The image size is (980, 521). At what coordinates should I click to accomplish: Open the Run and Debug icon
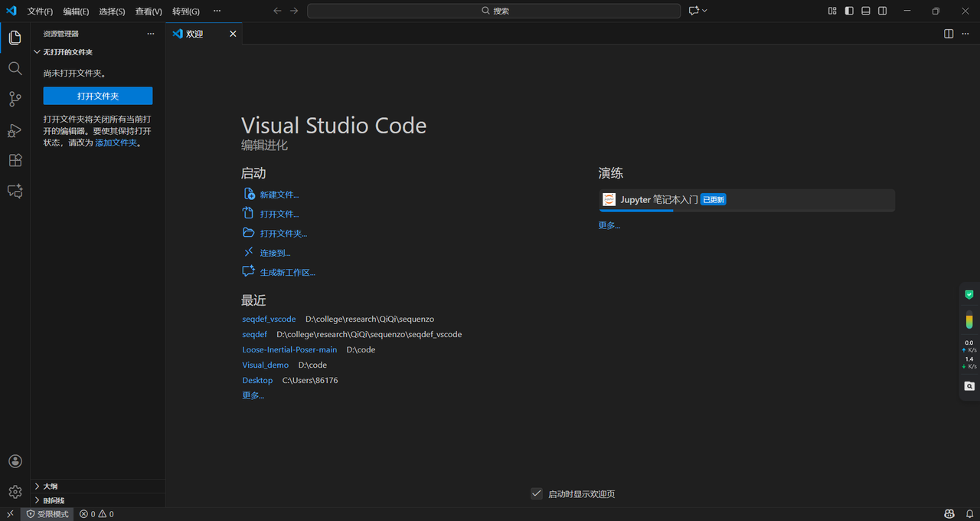(x=15, y=130)
